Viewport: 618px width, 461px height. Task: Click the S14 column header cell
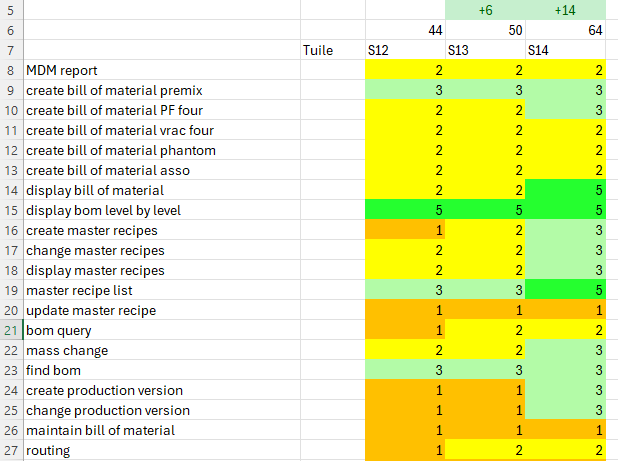coord(565,50)
